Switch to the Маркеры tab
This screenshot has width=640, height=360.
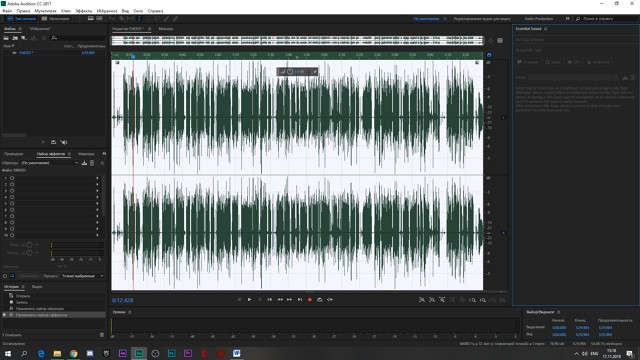tap(86, 154)
